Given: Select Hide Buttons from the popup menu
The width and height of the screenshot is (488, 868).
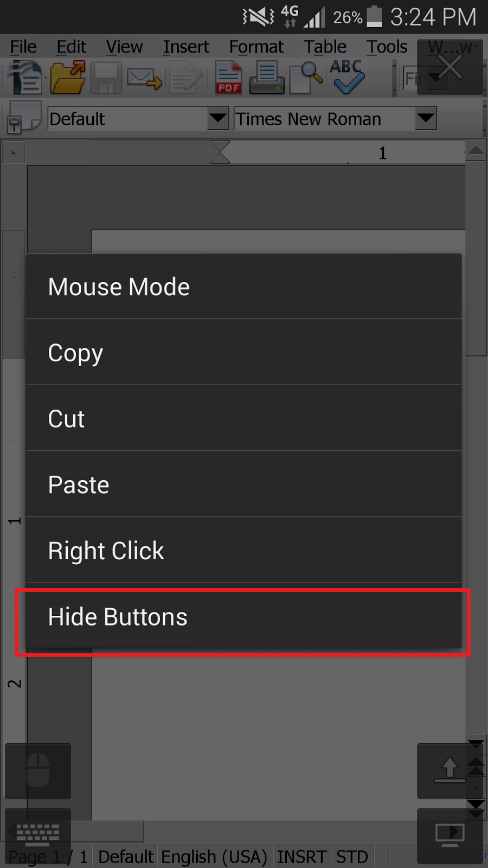Looking at the screenshot, I should pyautogui.click(x=243, y=617).
